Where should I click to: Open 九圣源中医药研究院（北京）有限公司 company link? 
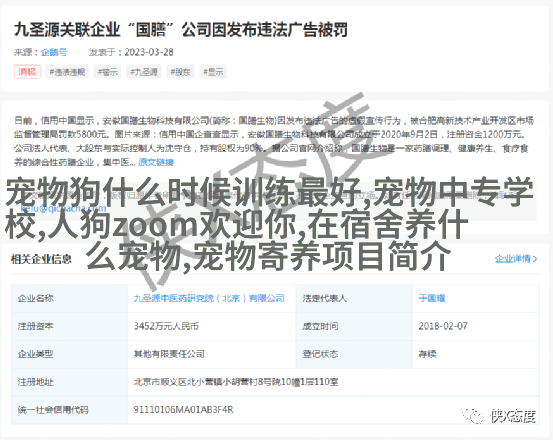point(209,298)
